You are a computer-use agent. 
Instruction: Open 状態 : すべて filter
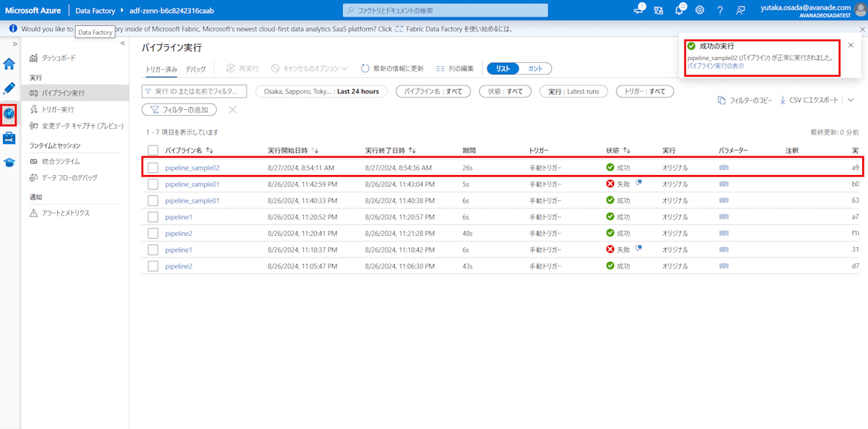pyautogui.click(x=505, y=91)
